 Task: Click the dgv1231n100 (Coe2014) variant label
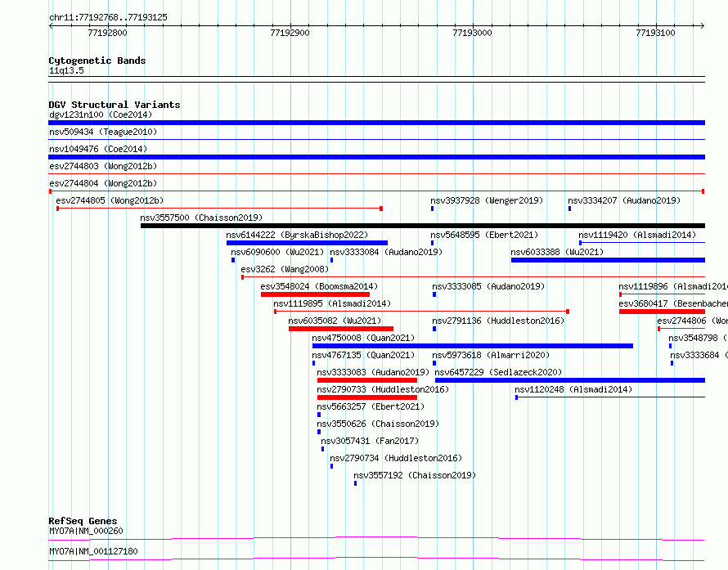coord(101,114)
